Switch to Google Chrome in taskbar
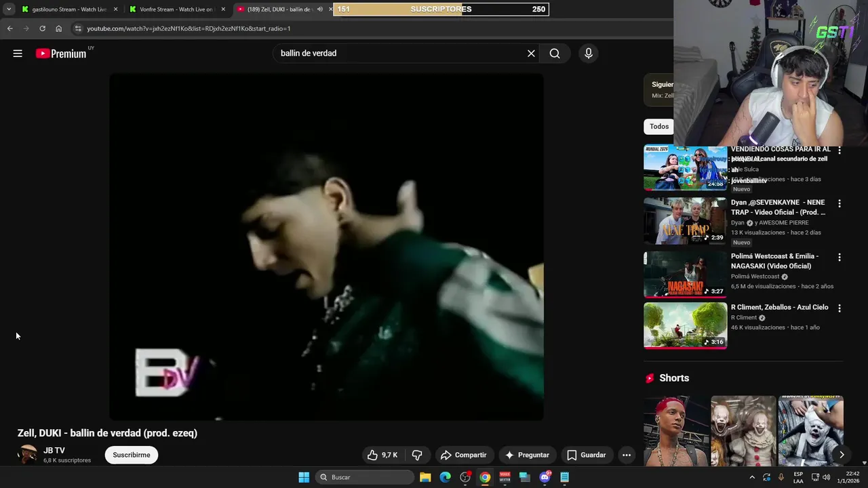868x488 pixels. pyautogui.click(x=485, y=477)
